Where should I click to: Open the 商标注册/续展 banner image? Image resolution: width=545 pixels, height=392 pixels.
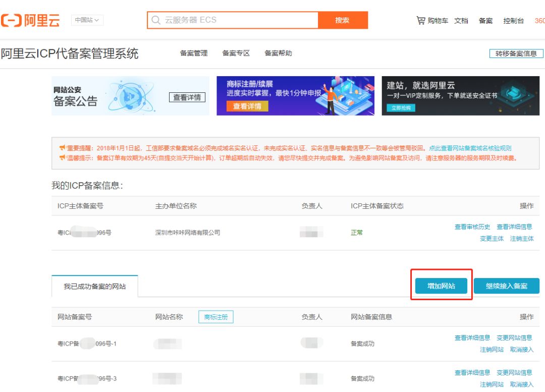[x=295, y=95]
